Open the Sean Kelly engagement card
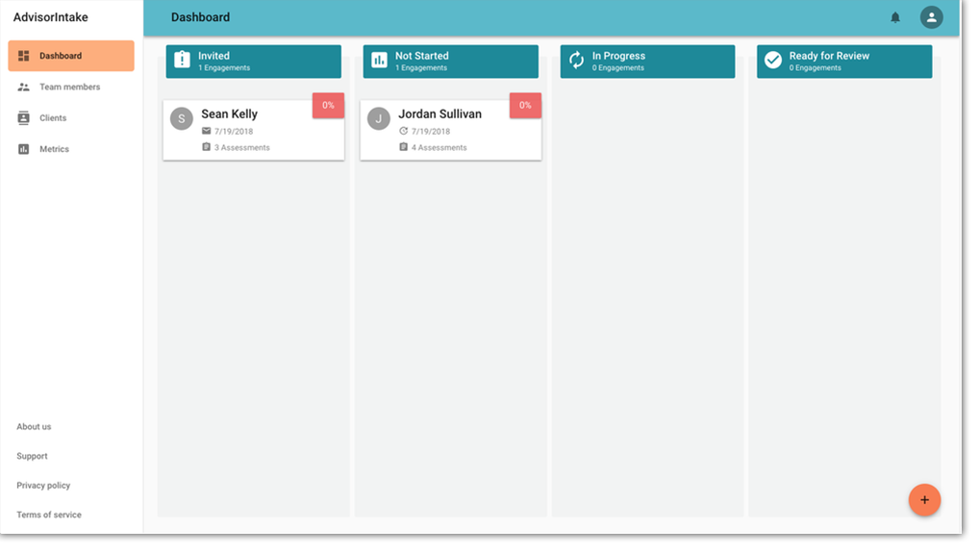This screenshot has height=554, width=980. pyautogui.click(x=254, y=130)
